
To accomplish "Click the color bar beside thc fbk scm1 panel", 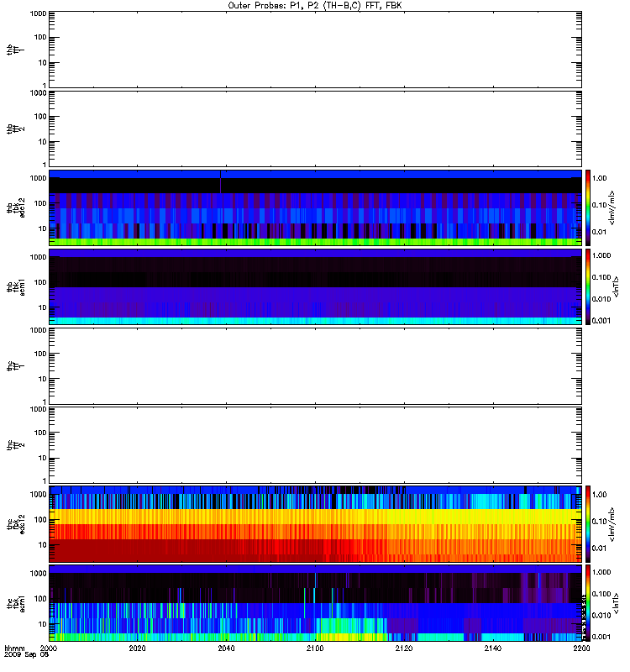I will 588,602.
